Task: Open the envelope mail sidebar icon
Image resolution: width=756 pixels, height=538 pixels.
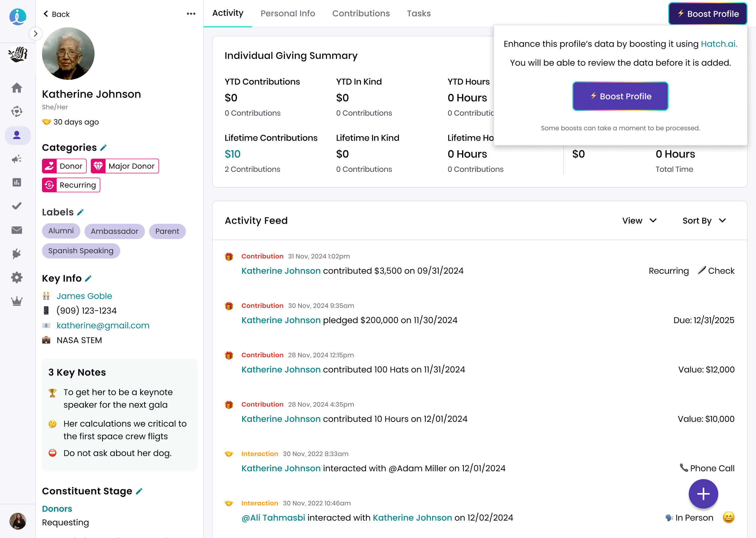Action: (x=17, y=230)
